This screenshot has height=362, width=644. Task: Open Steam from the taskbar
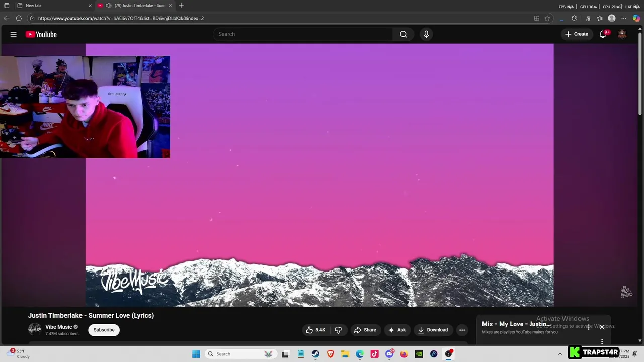315,354
